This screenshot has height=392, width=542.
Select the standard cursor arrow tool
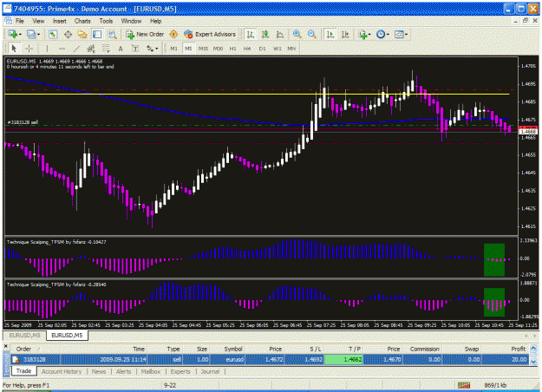coord(14,49)
